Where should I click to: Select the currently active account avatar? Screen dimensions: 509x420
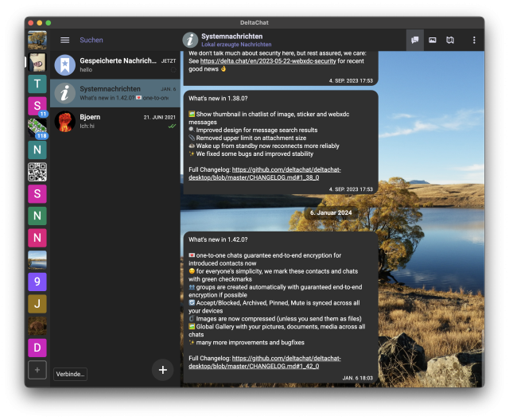coord(37,62)
